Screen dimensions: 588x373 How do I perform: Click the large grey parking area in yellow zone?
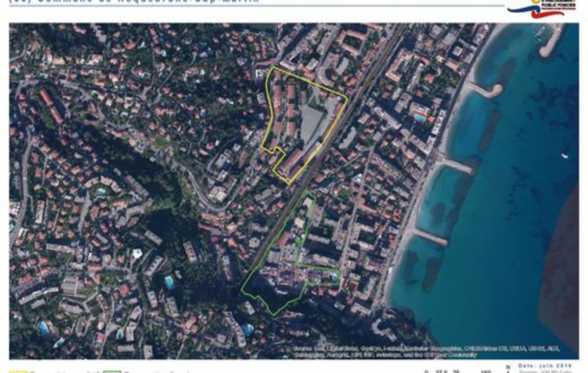pyautogui.click(x=314, y=122)
